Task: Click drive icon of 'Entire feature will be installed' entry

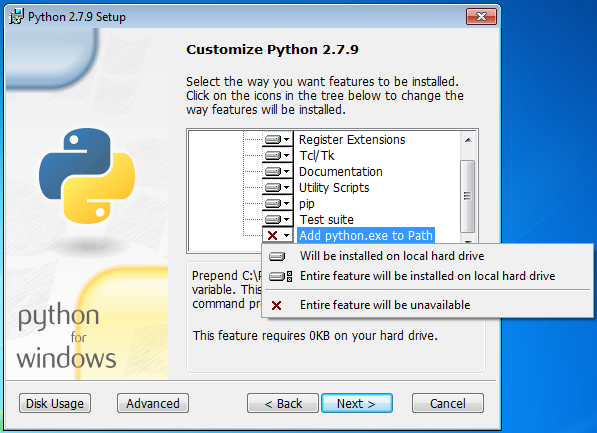Action: [x=281, y=276]
